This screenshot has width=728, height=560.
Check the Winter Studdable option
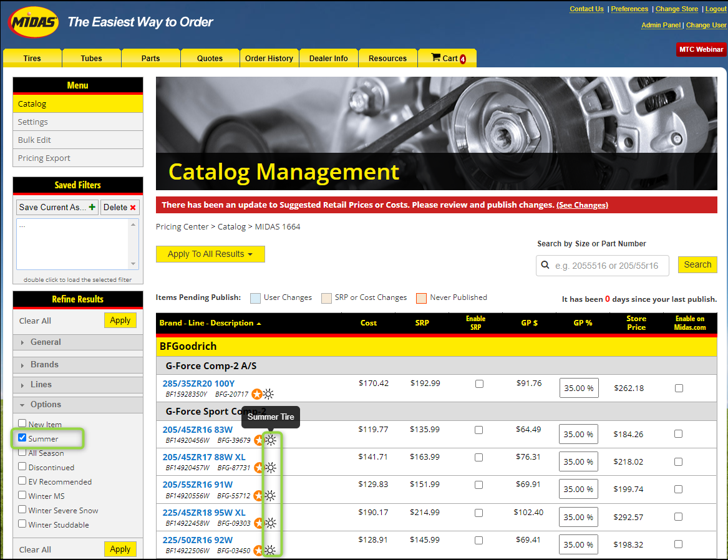pyautogui.click(x=22, y=524)
